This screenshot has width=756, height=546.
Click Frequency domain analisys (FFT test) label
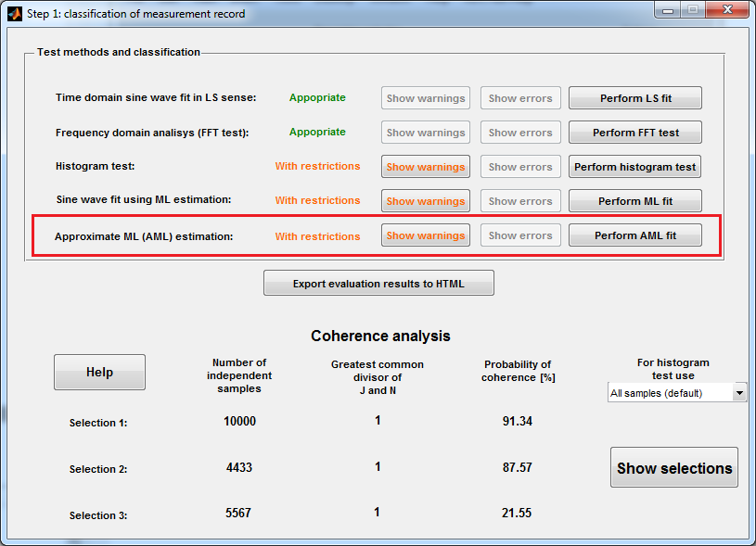[152, 133]
